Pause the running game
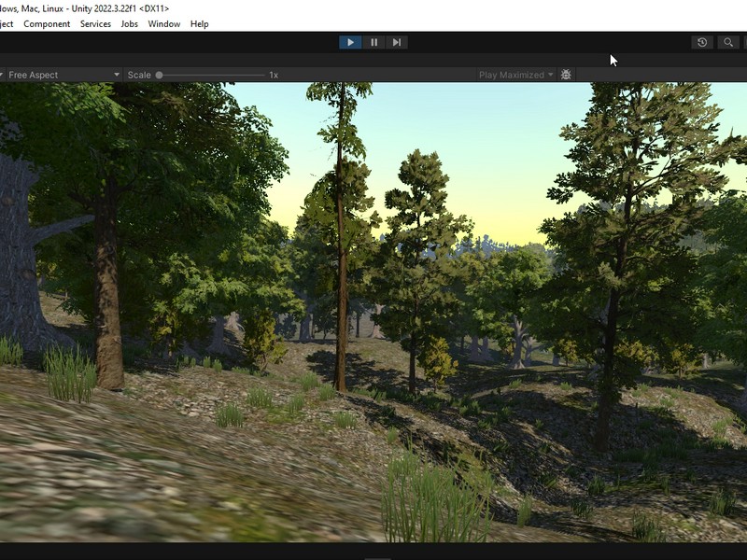This screenshot has height=560, width=747. pos(373,42)
